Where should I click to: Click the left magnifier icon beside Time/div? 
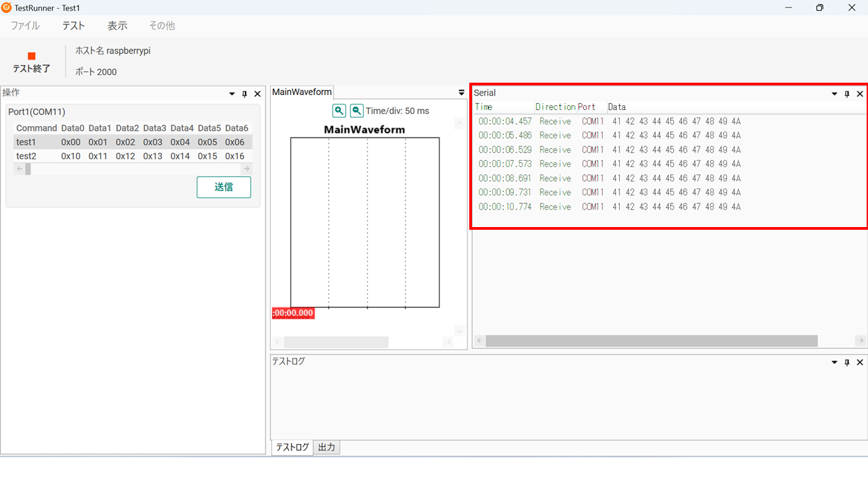tap(339, 110)
